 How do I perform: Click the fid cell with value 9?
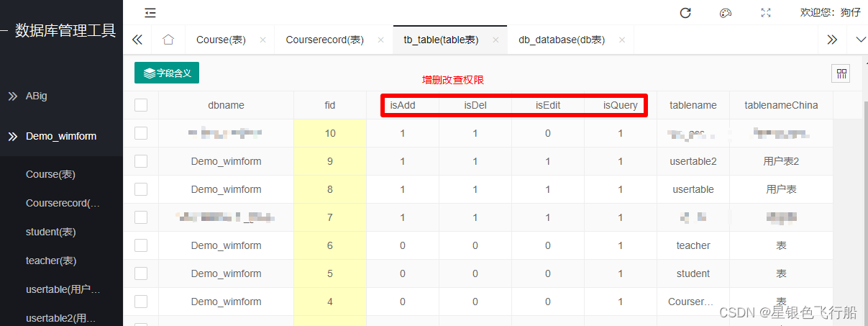[330, 161]
